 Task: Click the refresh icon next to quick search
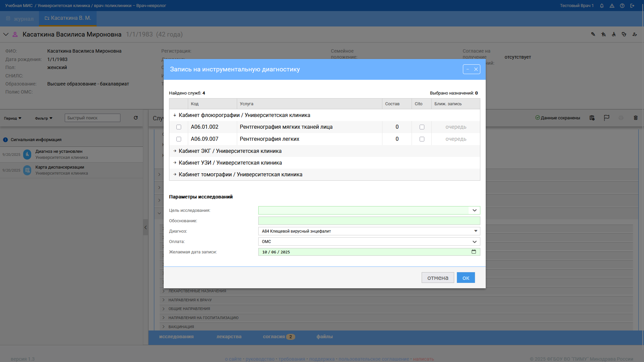(136, 118)
